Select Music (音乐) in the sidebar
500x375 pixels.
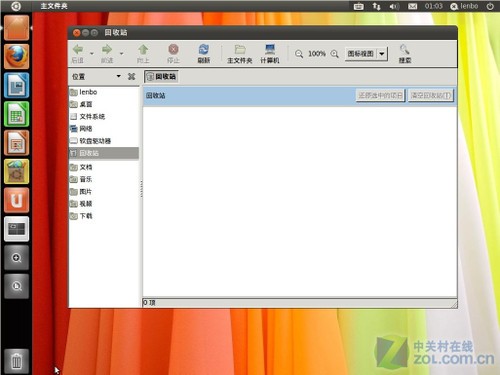click(x=104, y=179)
